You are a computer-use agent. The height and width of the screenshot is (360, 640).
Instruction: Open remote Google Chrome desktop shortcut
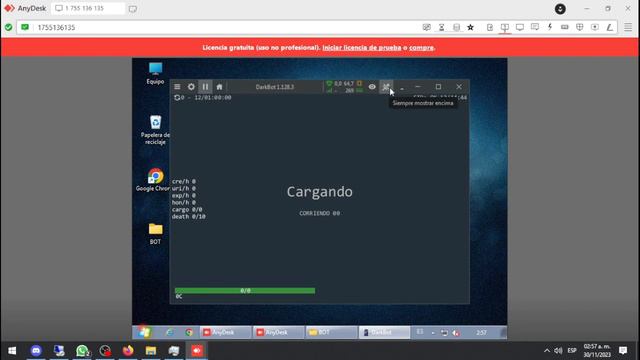point(154,180)
